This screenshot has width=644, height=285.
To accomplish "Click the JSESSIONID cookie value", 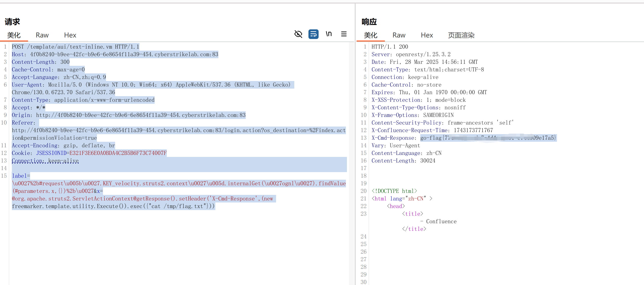I will 118,153.
